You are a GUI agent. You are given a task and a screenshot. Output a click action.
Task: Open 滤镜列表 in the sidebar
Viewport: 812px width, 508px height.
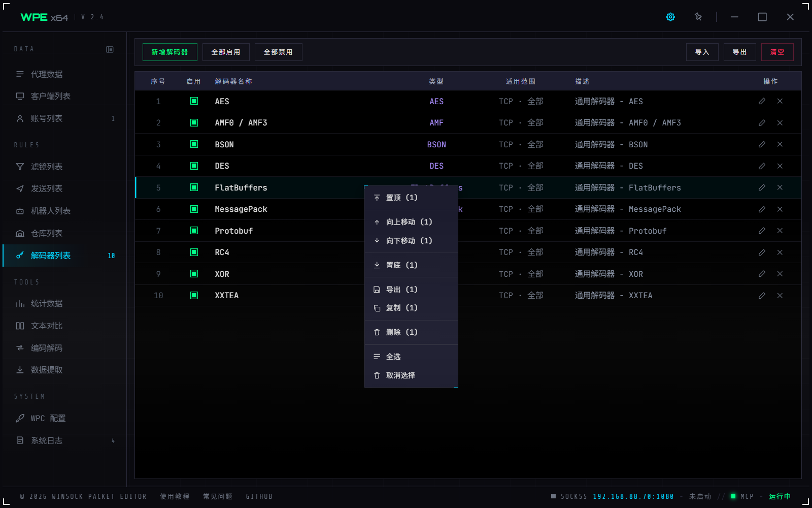[64, 167]
